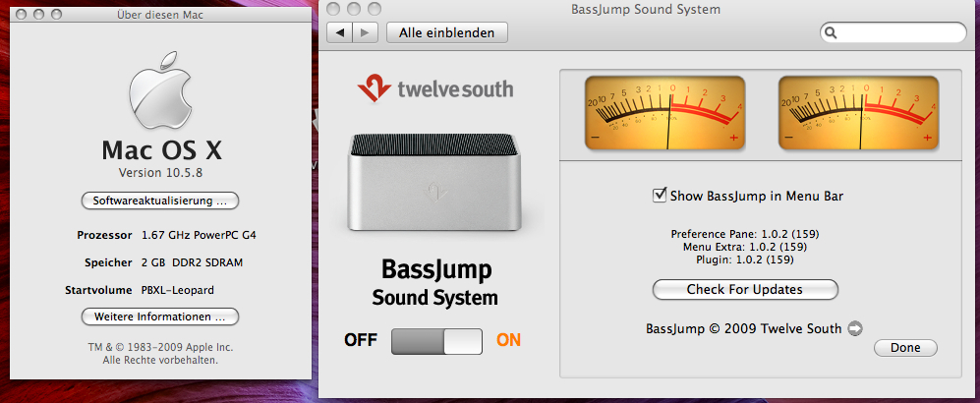Click arrow icon next to Twelve South copyright
This screenshot has width=980, height=403.
click(855, 328)
